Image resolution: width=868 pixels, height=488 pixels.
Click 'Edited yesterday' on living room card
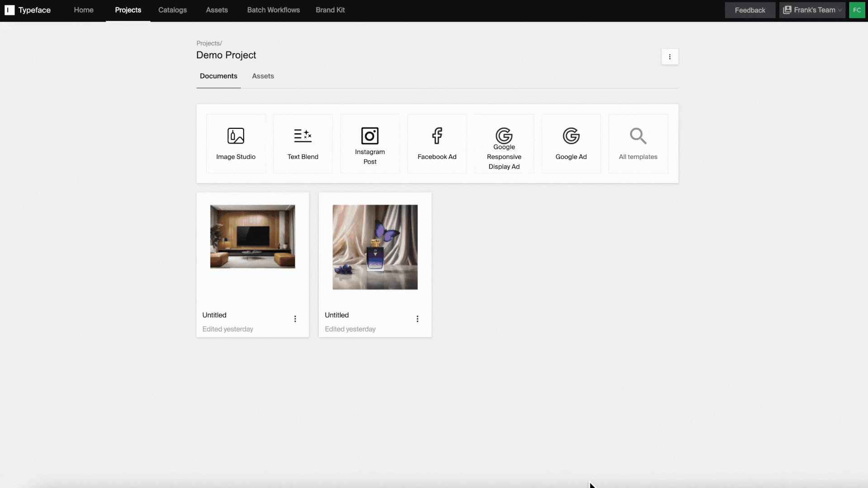coord(228,329)
